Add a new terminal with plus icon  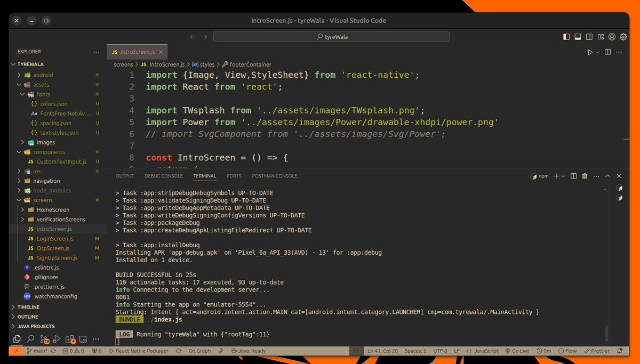pos(556,176)
